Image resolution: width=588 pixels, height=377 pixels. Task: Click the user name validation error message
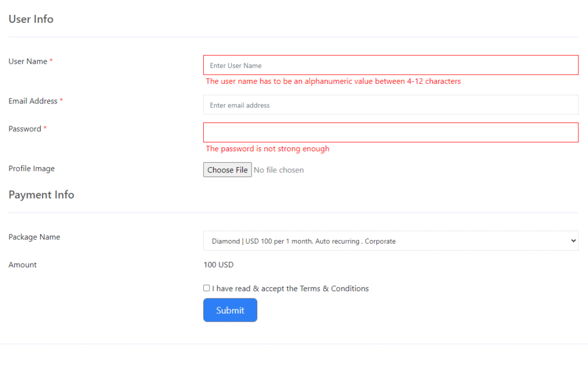(x=333, y=82)
